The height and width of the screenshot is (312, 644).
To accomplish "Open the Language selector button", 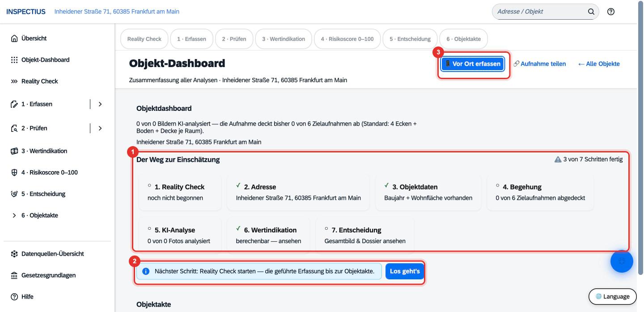I will point(612,296).
